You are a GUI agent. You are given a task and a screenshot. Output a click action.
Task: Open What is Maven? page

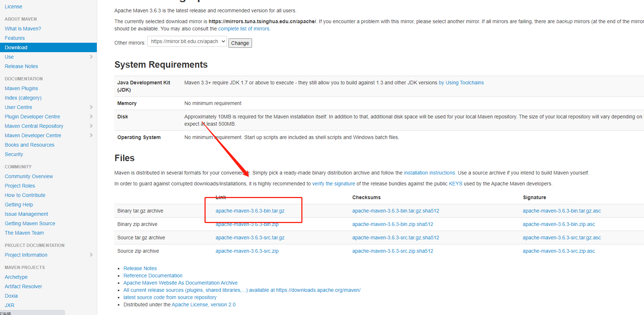pyautogui.click(x=23, y=29)
